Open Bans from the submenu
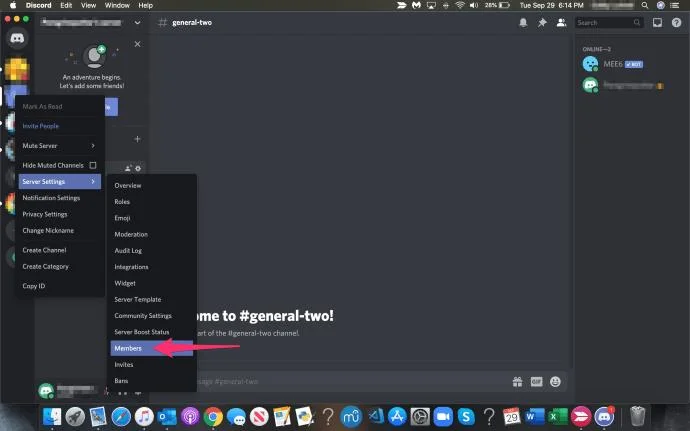The height and width of the screenshot is (431, 690). tap(151, 381)
